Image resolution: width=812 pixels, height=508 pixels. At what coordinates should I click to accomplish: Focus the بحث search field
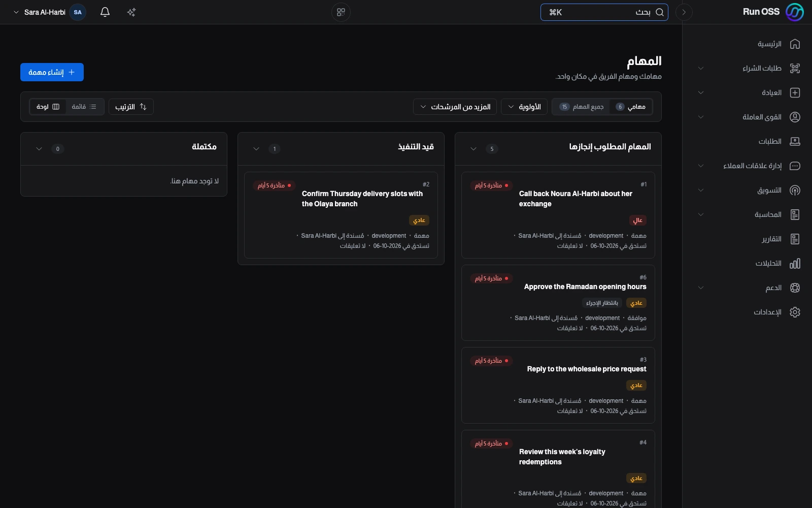[604, 12]
